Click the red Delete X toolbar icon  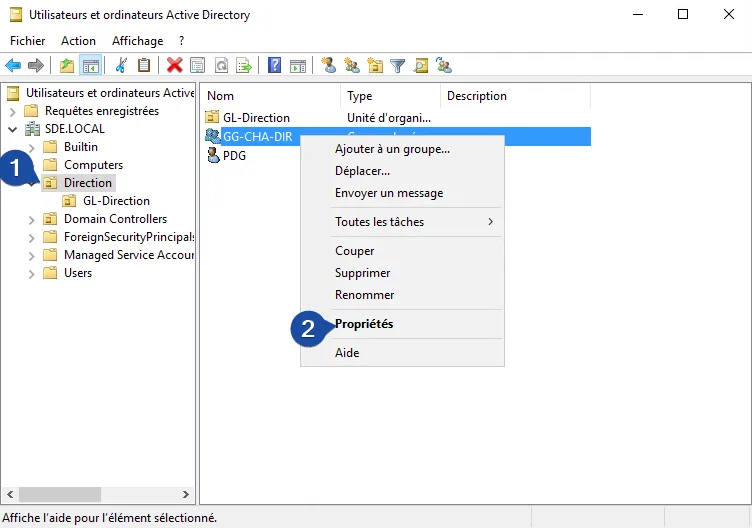click(x=174, y=66)
